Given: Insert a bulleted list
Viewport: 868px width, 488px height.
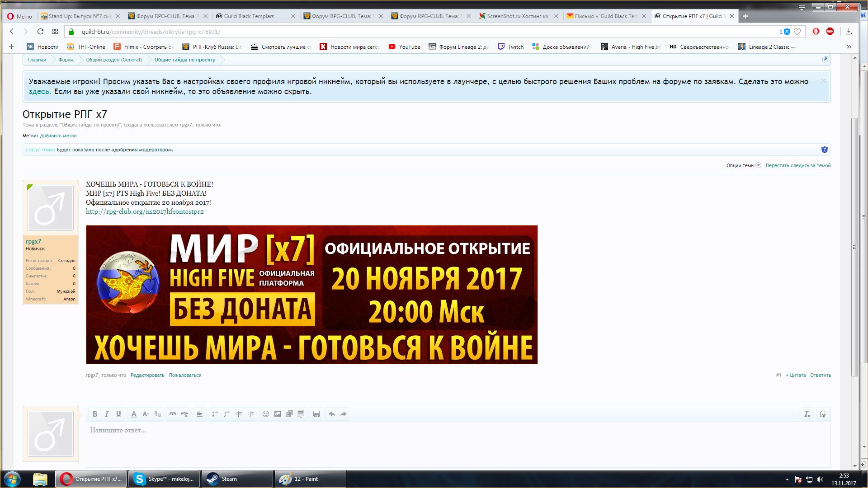Looking at the screenshot, I should (x=215, y=414).
